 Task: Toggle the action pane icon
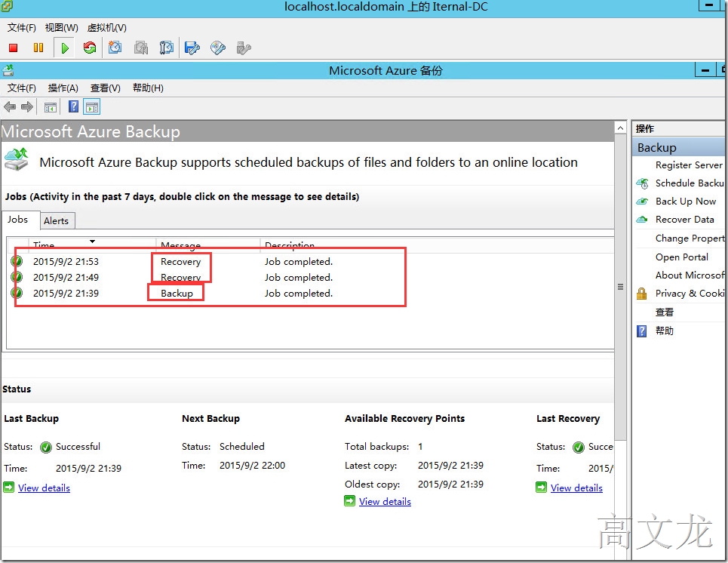[x=92, y=107]
